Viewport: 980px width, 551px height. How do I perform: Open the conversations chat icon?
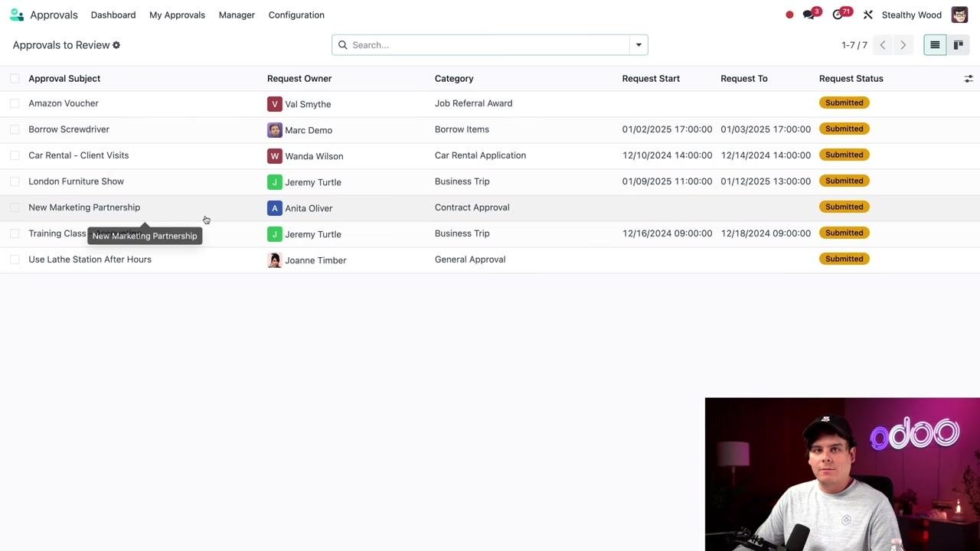coord(808,15)
